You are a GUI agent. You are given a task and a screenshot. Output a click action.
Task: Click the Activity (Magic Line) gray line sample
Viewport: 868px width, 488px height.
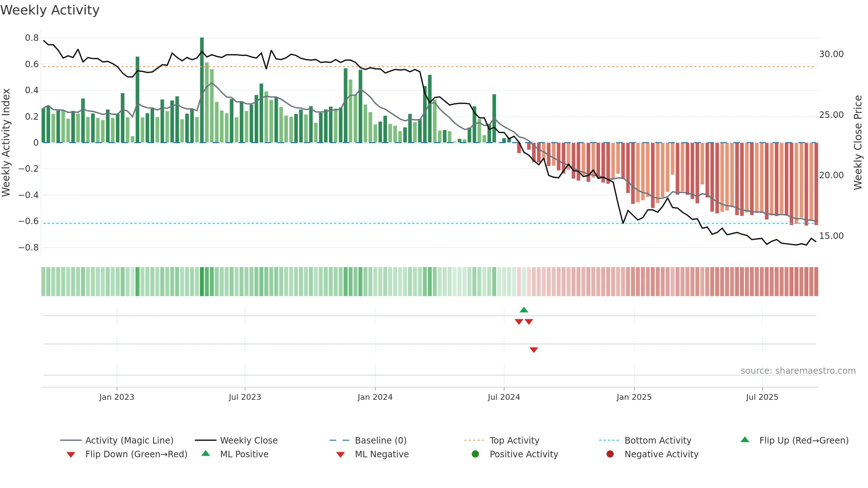click(71, 440)
